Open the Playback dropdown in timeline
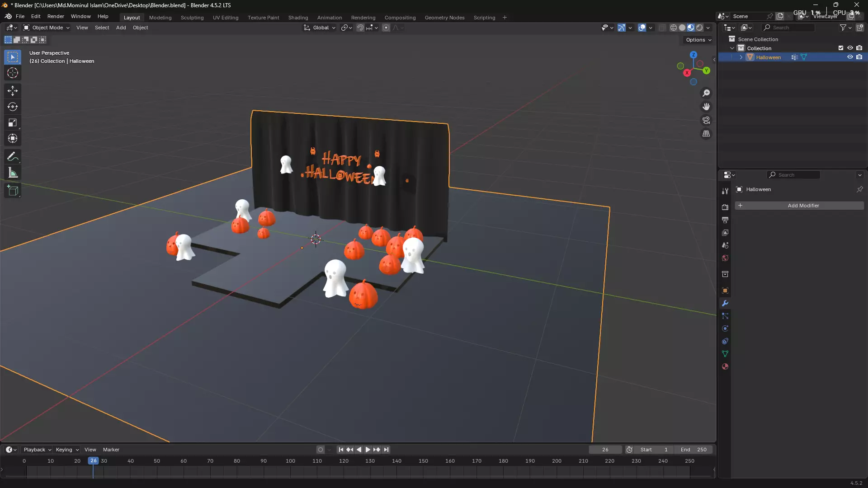This screenshot has height=488, width=868. [37, 450]
